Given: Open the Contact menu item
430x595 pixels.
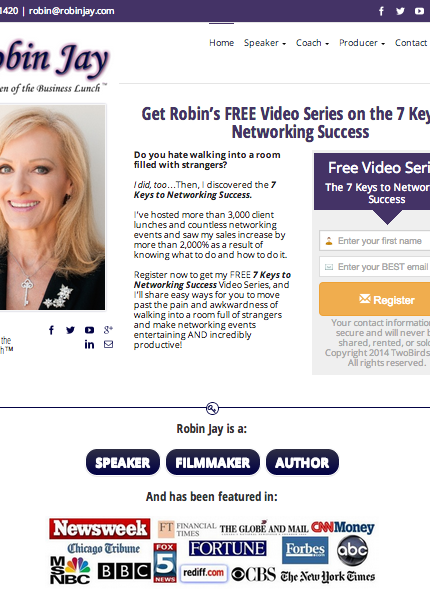Looking at the screenshot, I should [x=411, y=43].
